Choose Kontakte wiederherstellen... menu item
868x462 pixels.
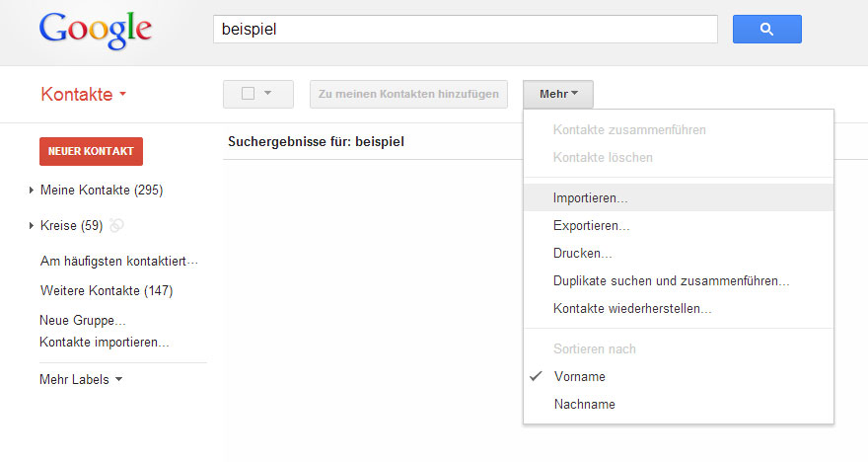click(632, 309)
